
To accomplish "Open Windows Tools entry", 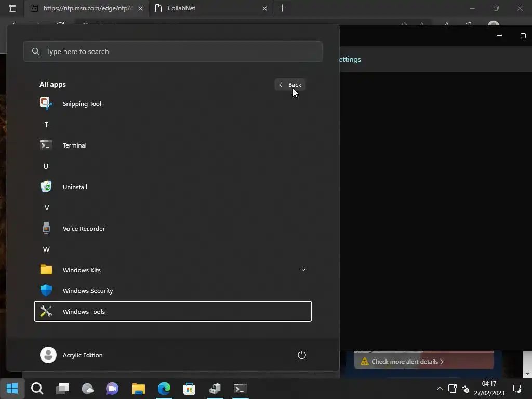I will (172, 311).
